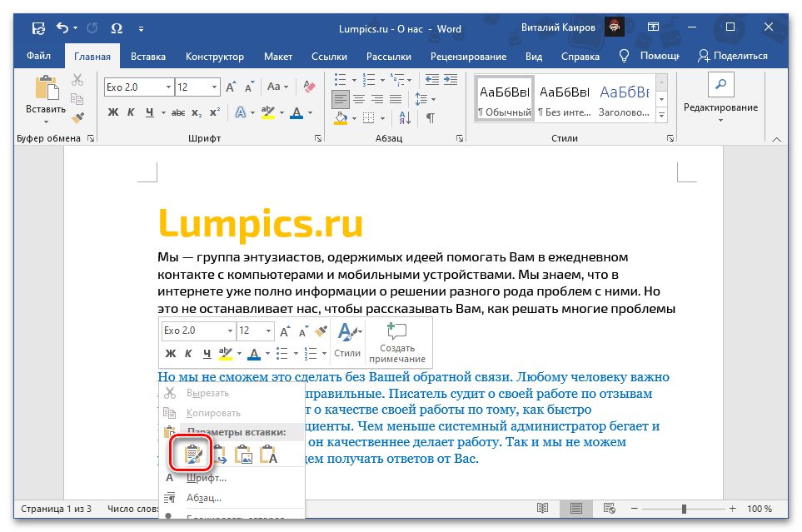Toggle strikethrough formatting in the ribbon
This screenshot has width=802, height=532.
pyautogui.click(x=173, y=113)
